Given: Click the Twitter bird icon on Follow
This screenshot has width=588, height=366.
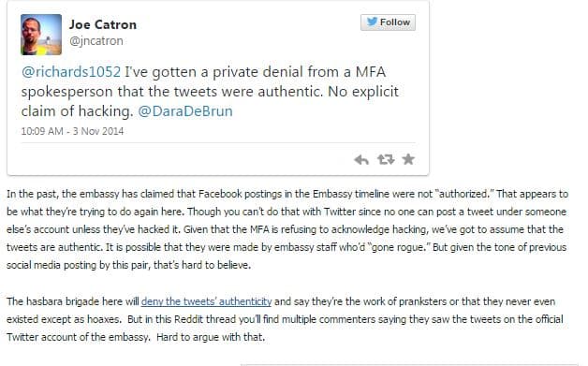Looking at the screenshot, I should 372,22.
